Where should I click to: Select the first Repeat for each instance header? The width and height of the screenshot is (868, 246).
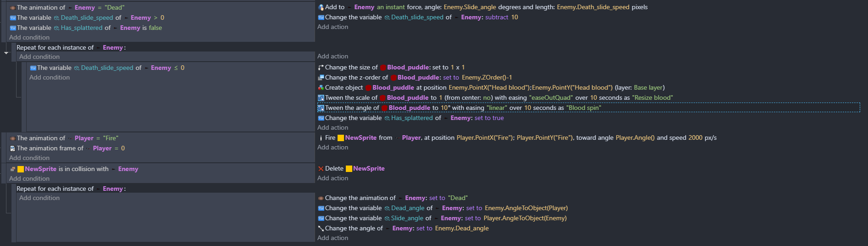[x=71, y=48]
